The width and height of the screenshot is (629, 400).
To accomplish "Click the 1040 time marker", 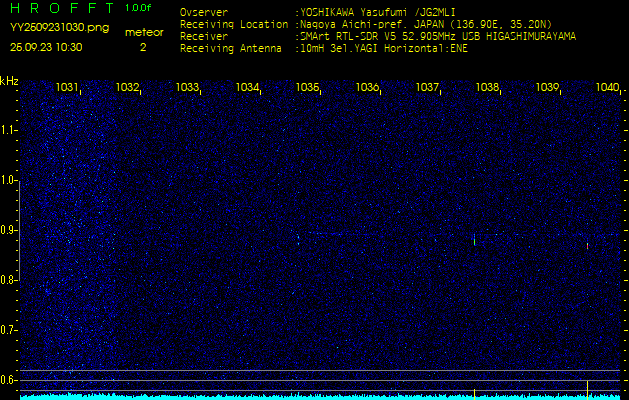I will (x=607, y=88).
